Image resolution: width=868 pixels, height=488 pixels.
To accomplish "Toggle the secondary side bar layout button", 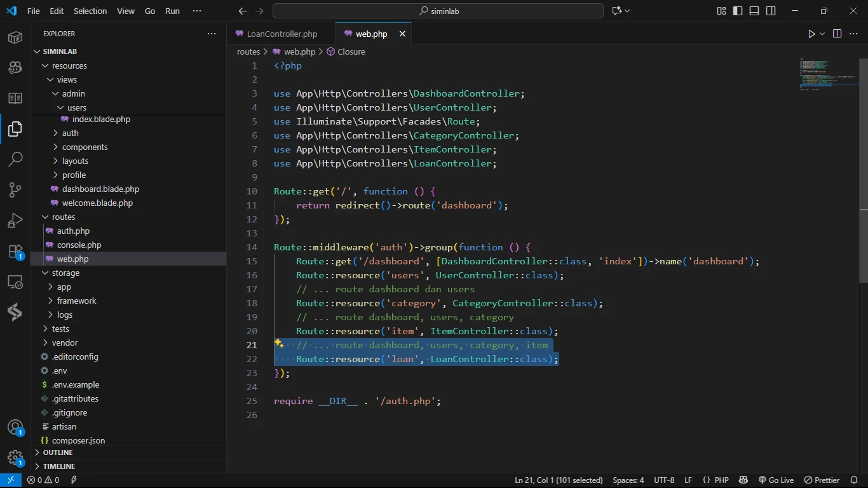I will [771, 11].
